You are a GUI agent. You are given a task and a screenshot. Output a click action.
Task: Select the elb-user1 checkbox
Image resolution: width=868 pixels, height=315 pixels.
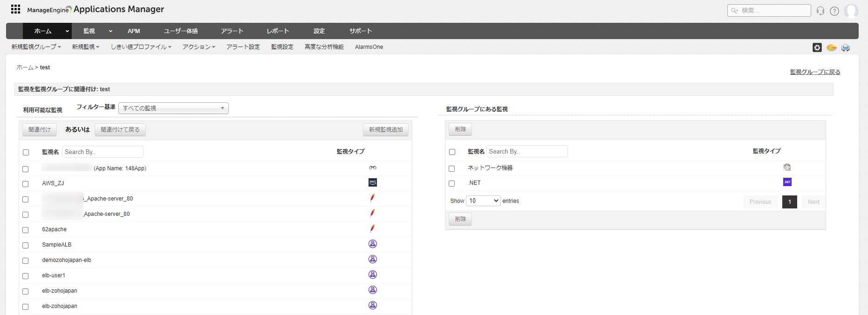pyautogui.click(x=26, y=276)
